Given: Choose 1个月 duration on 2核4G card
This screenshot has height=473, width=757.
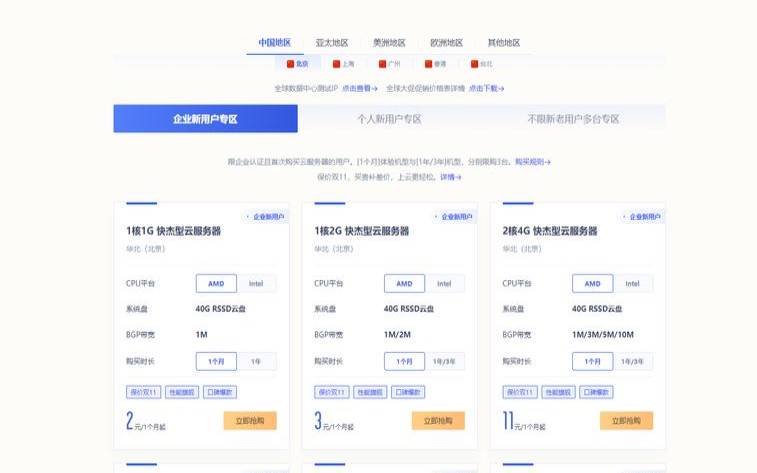Looking at the screenshot, I should tap(592, 361).
